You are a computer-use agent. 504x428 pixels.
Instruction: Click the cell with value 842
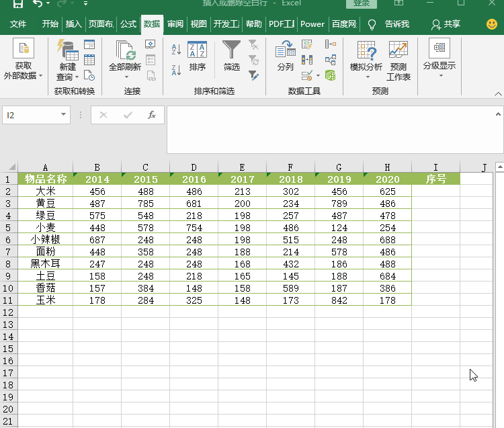pos(339,300)
